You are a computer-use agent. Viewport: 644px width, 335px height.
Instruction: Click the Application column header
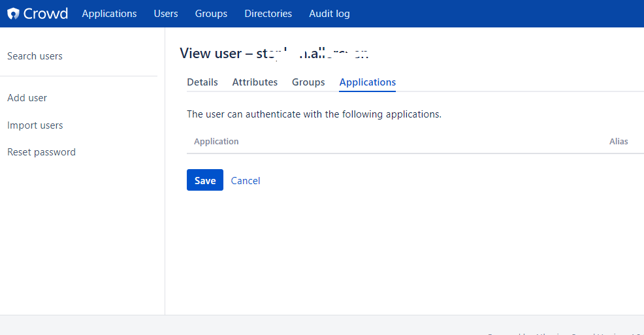click(x=216, y=141)
